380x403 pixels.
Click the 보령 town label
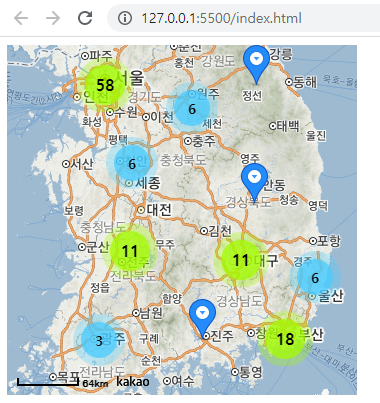pyautogui.click(x=73, y=211)
